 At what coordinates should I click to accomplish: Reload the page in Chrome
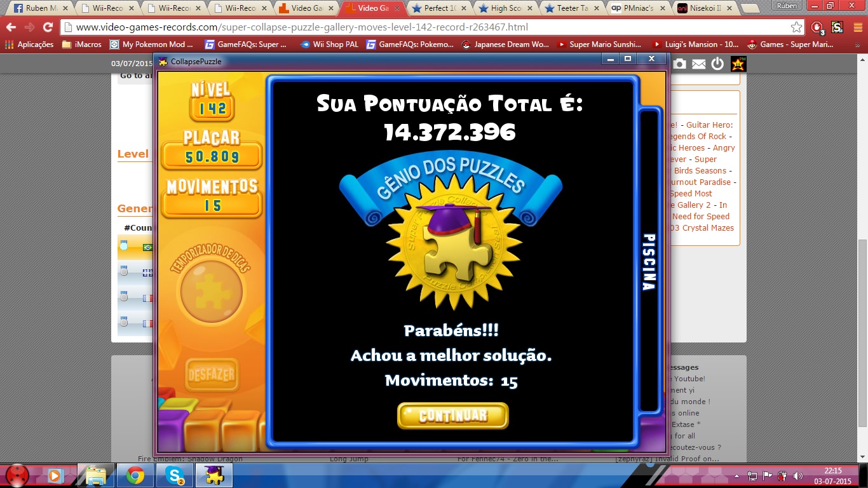(48, 27)
